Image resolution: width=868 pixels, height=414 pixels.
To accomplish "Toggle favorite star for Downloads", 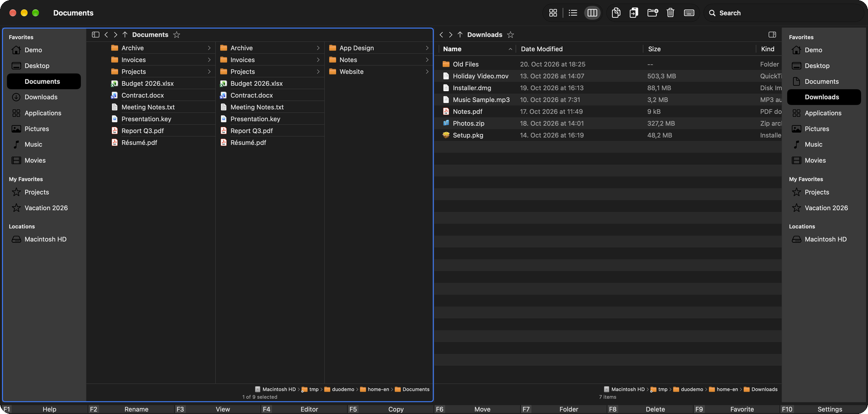I will [x=510, y=35].
